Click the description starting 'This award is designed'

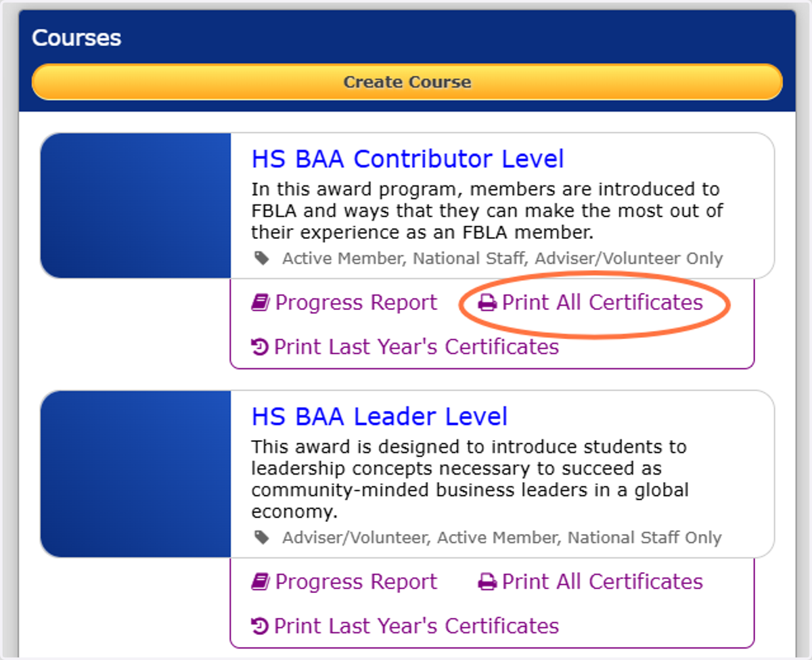coord(470,479)
